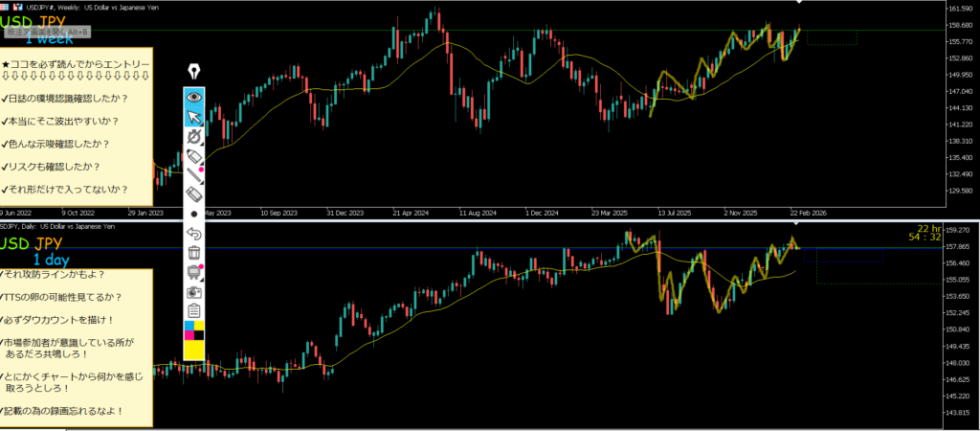Click the weekly chart title 'USDJPY#, Weekly'
The height and width of the screenshot is (431, 980).
pyautogui.click(x=54, y=6)
